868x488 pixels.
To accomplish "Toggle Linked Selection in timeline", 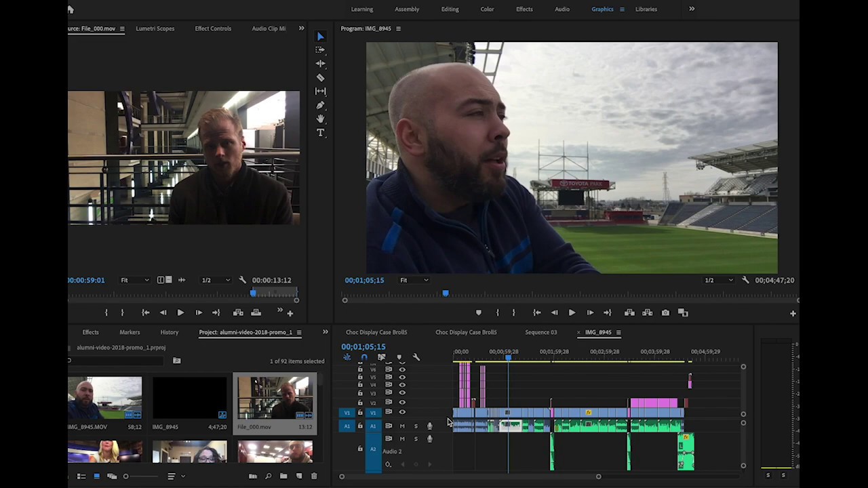I will (381, 357).
